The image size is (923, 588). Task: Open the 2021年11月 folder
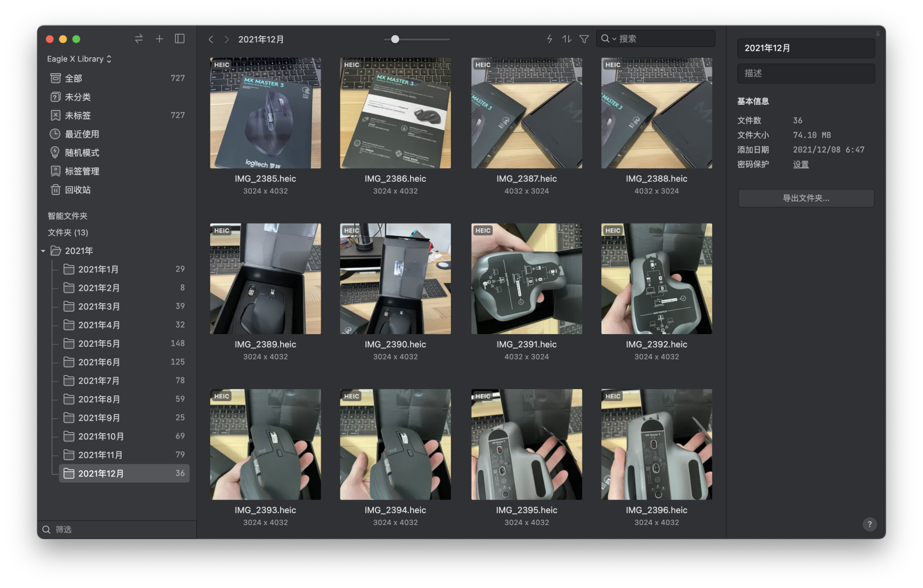[x=124, y=455]
